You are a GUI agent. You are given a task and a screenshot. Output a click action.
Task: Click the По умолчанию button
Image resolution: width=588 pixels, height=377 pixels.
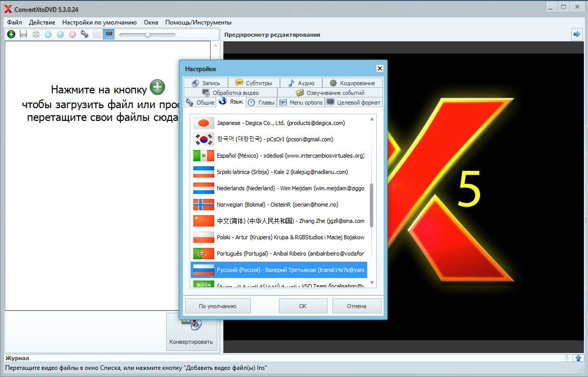218,306
